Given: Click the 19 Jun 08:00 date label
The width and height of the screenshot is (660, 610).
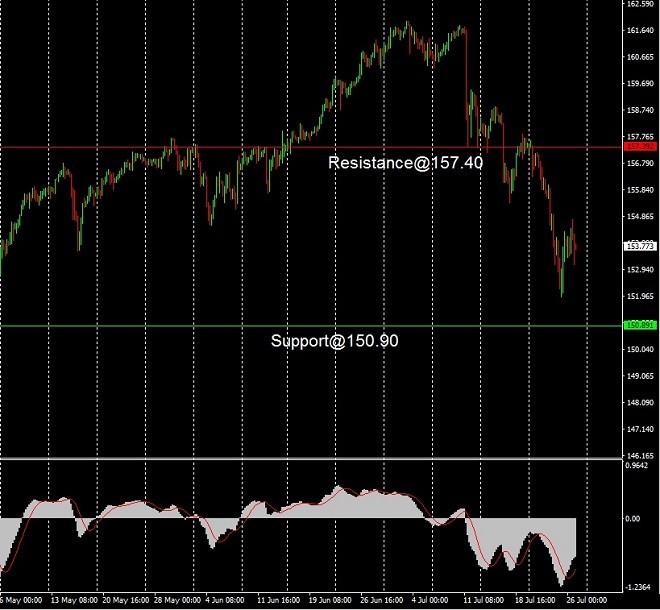Looking at the screenshot, I should pyautogui.click(x=330, y=600).
